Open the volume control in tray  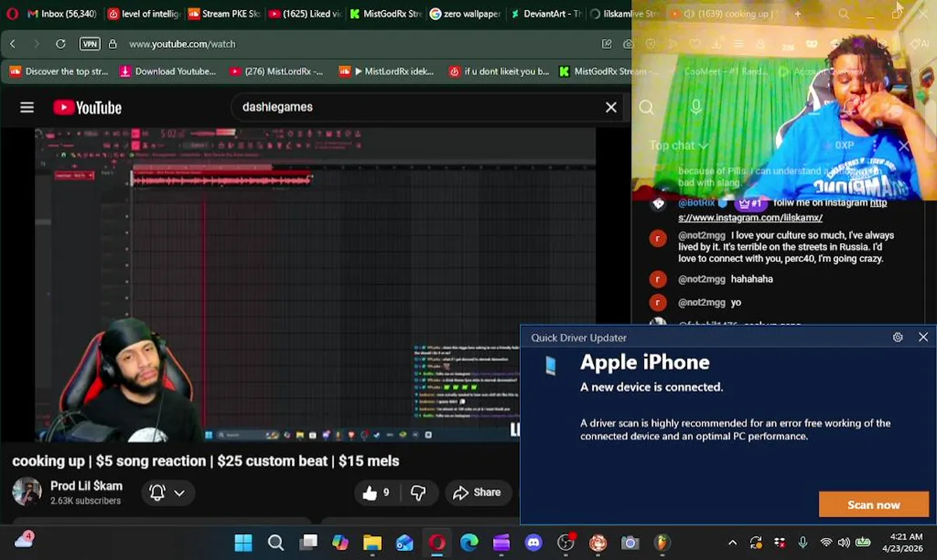point(844,543)
